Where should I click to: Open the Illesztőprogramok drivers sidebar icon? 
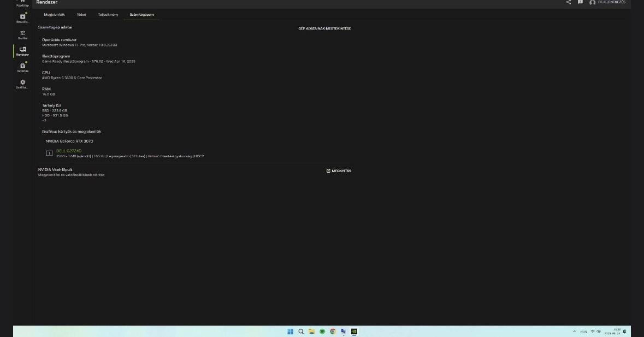22,17
